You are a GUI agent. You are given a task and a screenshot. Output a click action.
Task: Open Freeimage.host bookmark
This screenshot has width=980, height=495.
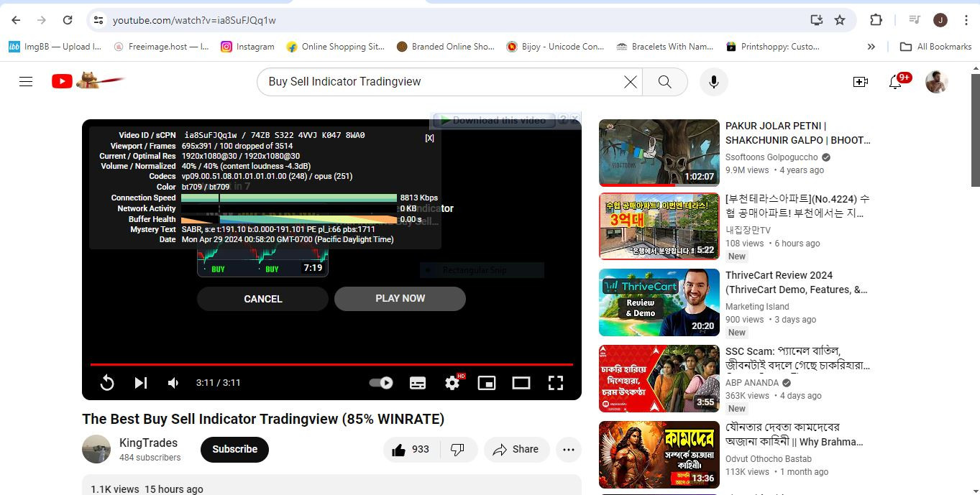click(161, 47)
